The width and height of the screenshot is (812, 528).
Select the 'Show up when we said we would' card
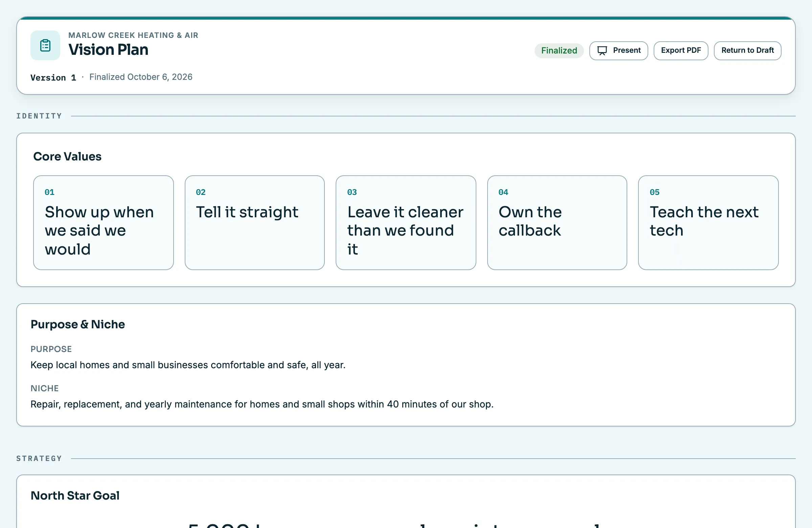tap(104, 222)
